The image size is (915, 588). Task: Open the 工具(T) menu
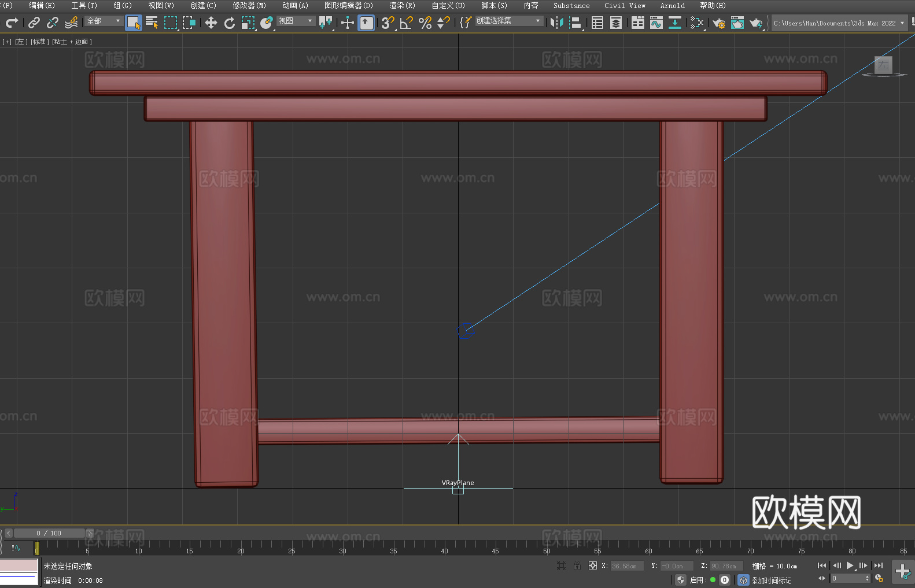tap(84, 5)
